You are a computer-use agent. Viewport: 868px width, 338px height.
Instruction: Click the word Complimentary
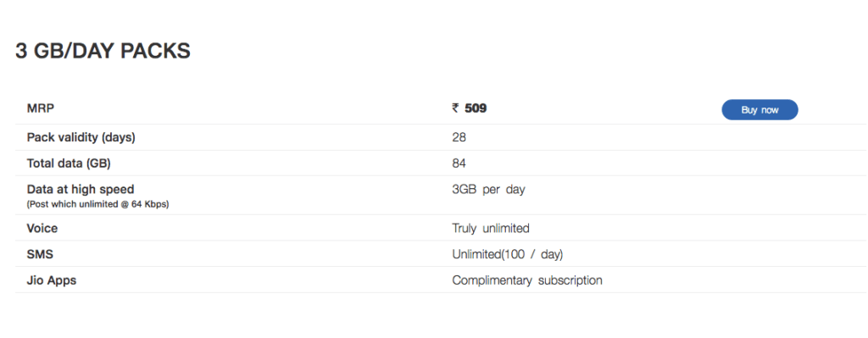(x=492, y=280)
